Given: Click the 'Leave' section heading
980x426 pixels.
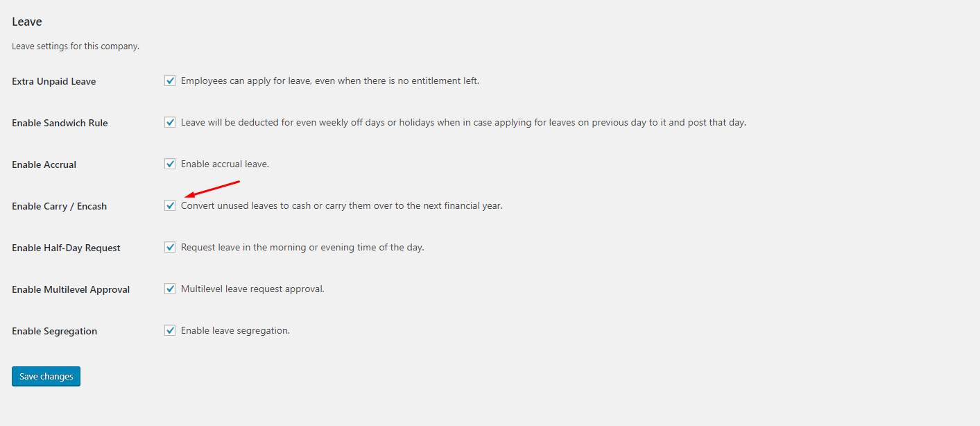Looking at the screenshot, I should coord(27,22).
